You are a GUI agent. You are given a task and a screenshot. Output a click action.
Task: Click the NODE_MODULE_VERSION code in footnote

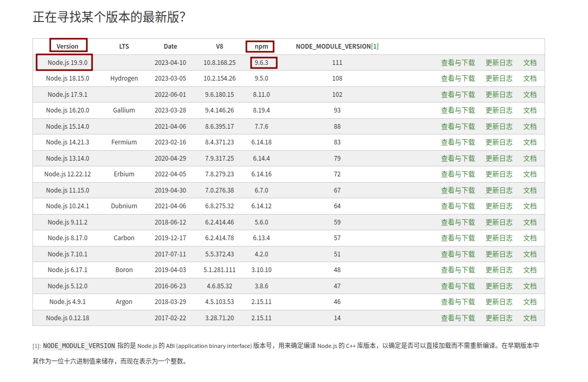point(79,345)
